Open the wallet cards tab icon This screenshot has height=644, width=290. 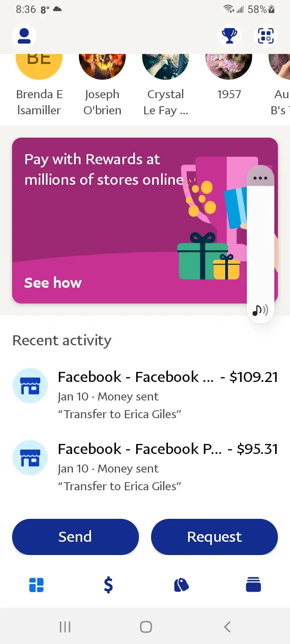253,585
